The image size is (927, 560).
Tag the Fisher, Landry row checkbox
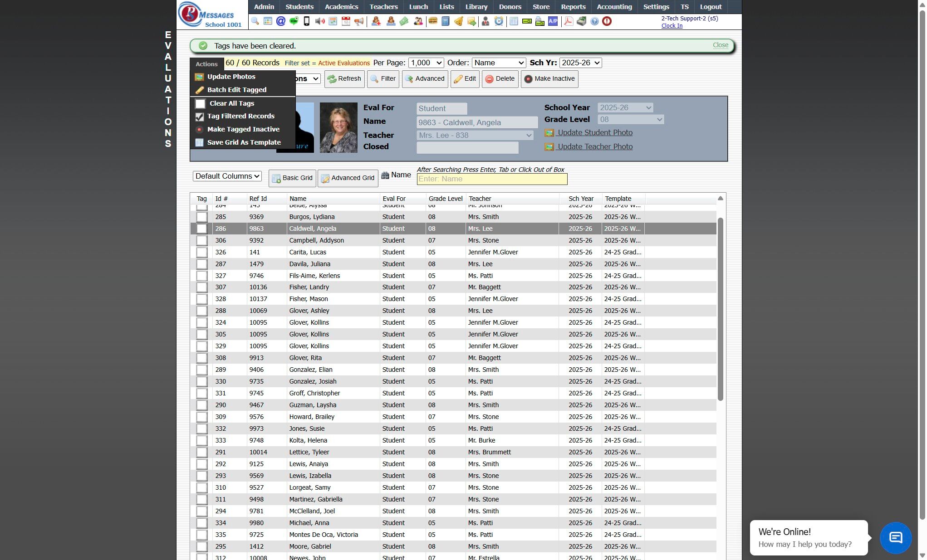coord(202,287)
